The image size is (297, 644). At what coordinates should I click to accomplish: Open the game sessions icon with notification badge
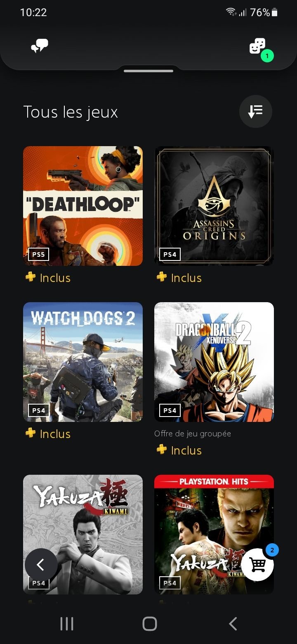click(259, 47)
